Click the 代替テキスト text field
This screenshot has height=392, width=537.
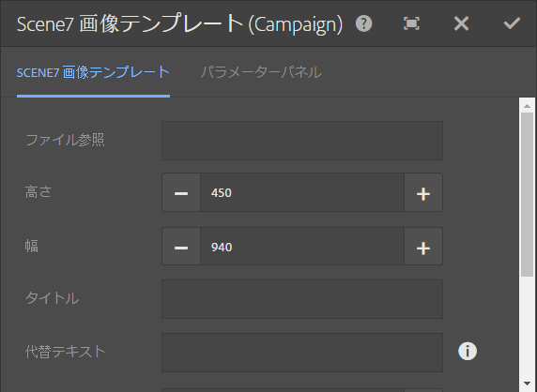(302, 353)
